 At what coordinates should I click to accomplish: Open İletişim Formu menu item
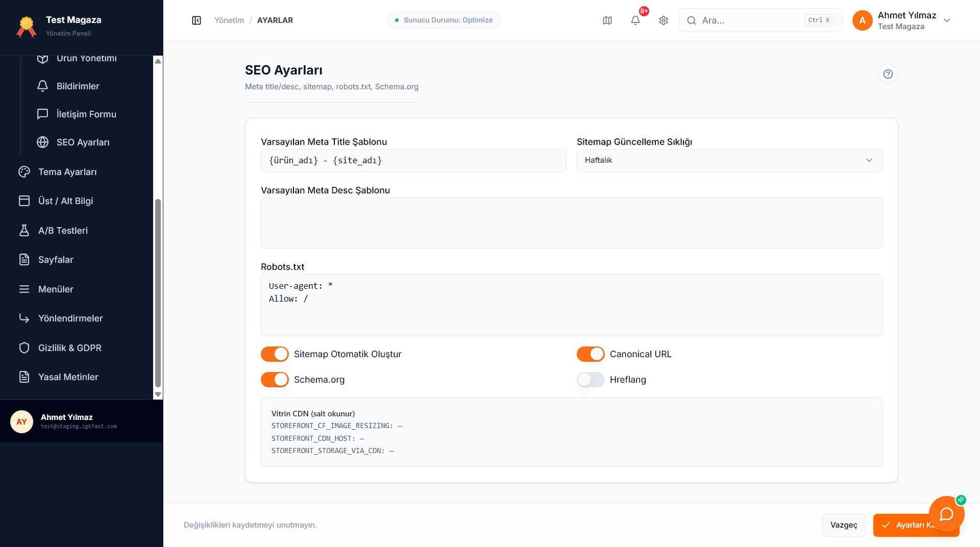(x=87, y=114)
